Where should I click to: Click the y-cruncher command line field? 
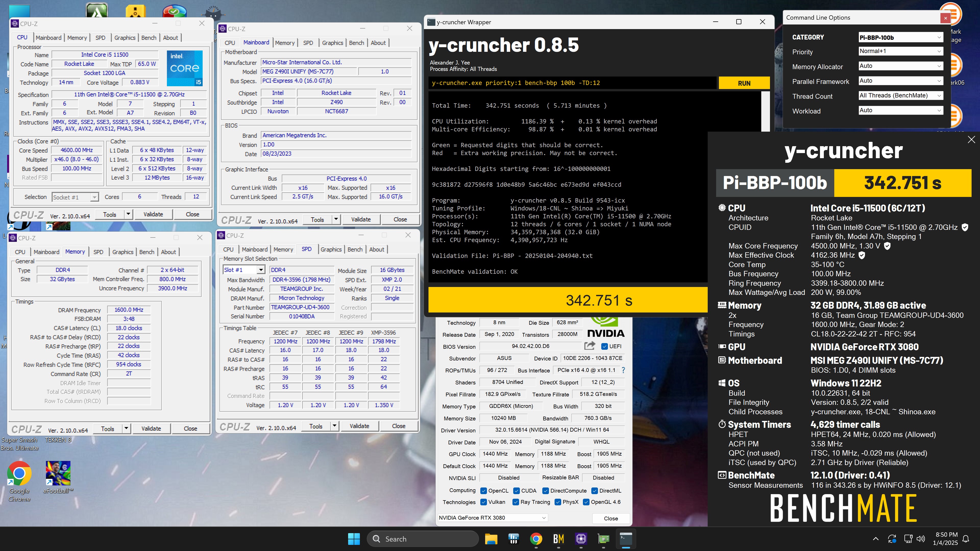[572, 83]
